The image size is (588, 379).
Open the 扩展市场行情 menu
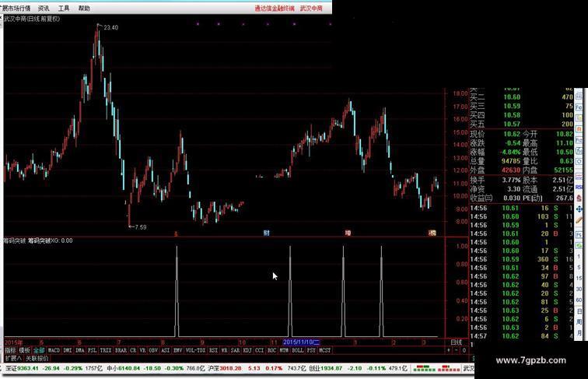(x=16, y=8)
